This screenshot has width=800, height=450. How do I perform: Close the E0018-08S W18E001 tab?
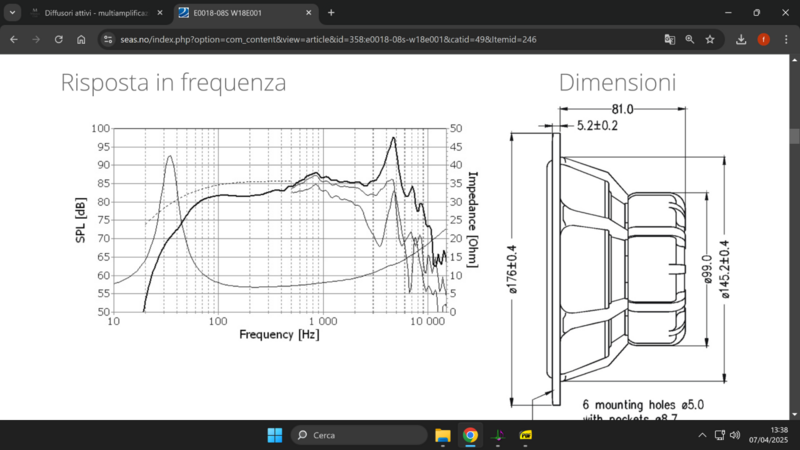coord(311,13)
